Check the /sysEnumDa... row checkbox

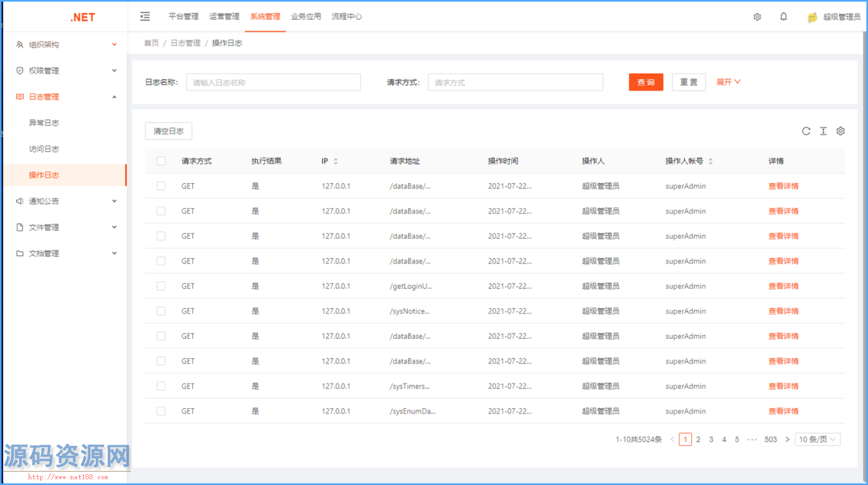pos(161,411)
